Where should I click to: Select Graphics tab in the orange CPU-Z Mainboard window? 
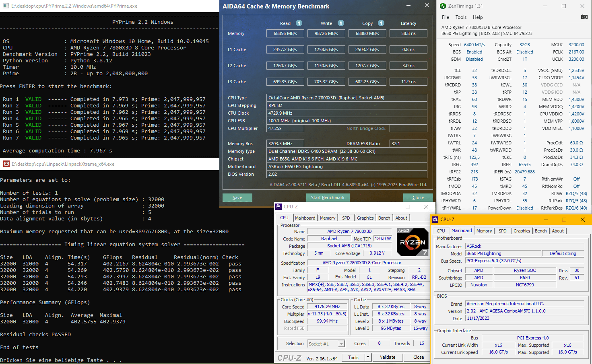coord(522,231)
